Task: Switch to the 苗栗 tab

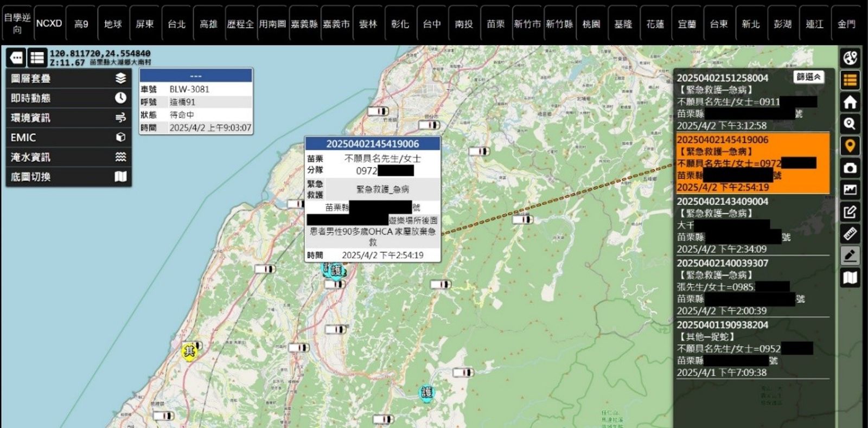Action: [x=496, y=23]
